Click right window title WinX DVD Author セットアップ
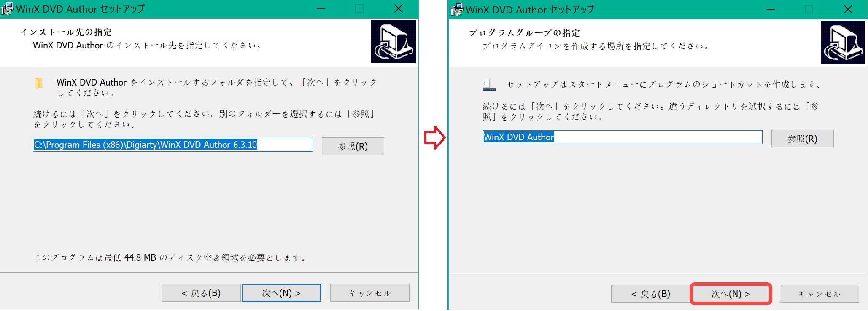The height and width of the screenshot is (311, 868). 530,9
